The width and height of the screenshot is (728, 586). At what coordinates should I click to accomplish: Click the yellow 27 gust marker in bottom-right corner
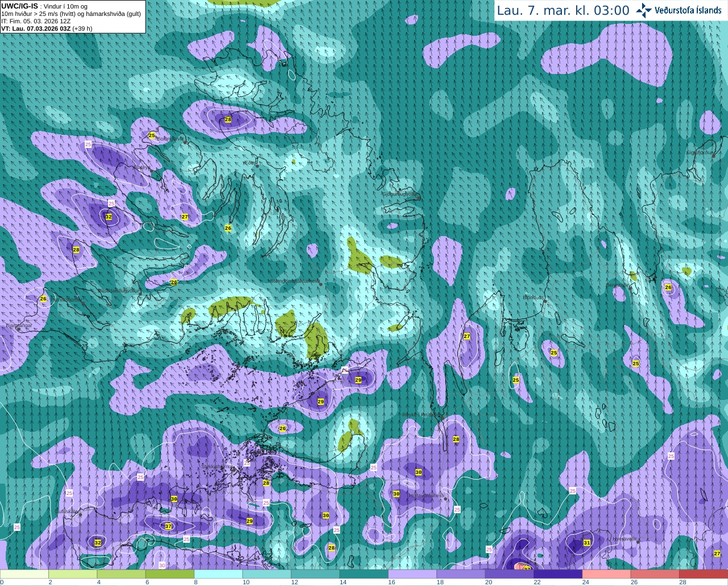pyautogui.click(x=717, y=554)
